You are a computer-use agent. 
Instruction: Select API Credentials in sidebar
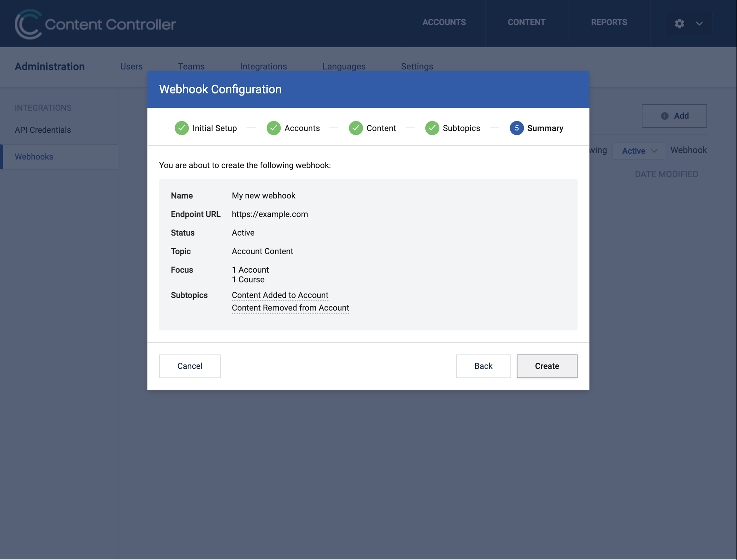pyautogui.click(x=43, y=130)
